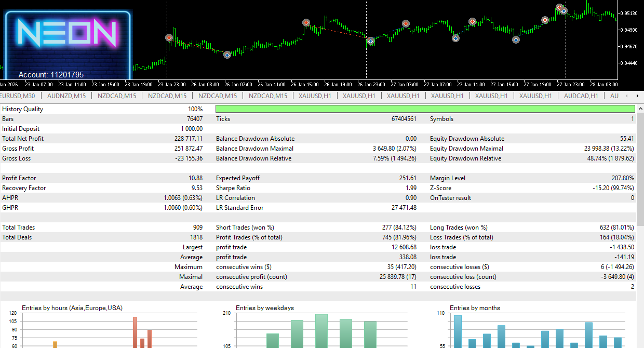The image size is (644, 348).
Task: Click blue buy marker on 26 Jan 23:00 line
Action: point(370,41)
